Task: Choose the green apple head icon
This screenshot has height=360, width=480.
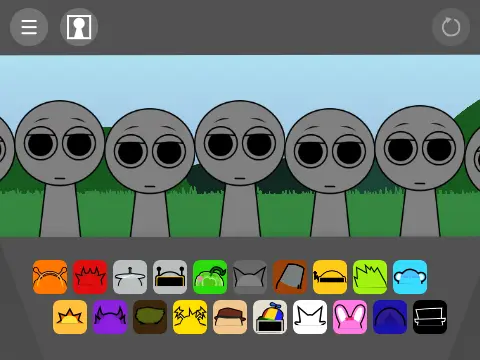Action: click(210, 277)
